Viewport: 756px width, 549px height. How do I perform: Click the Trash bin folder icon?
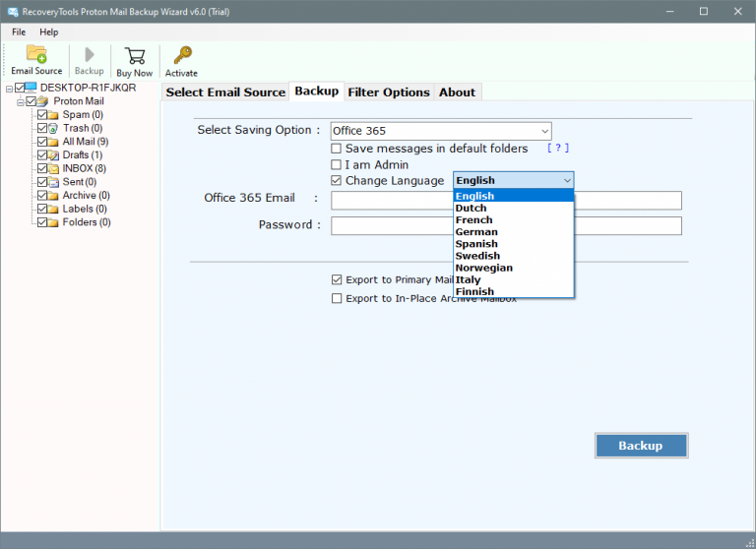(53, 128)
